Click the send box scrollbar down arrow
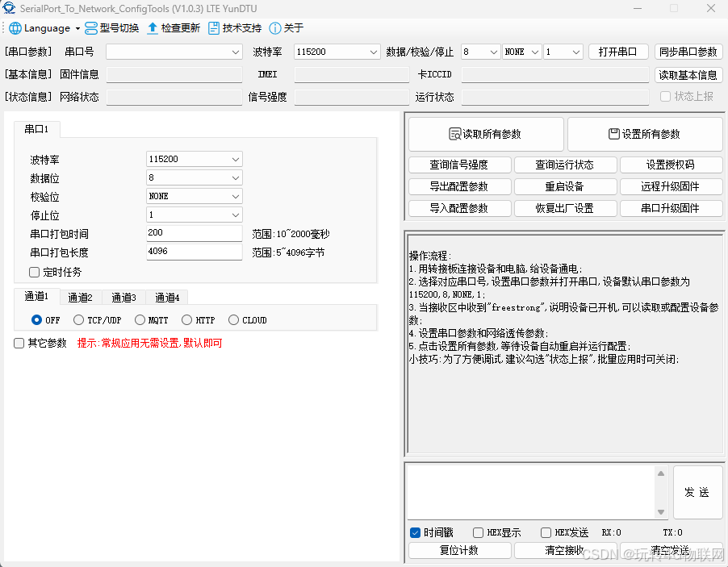 661,512
